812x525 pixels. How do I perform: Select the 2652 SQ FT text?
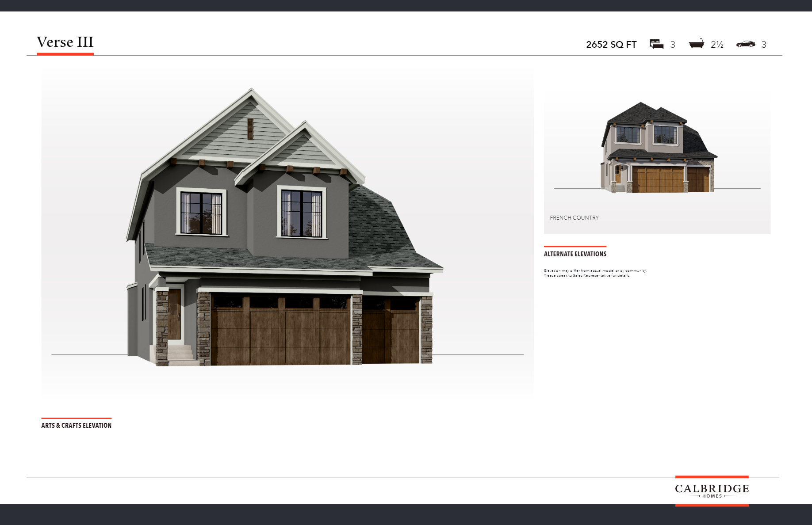(611, 45)
